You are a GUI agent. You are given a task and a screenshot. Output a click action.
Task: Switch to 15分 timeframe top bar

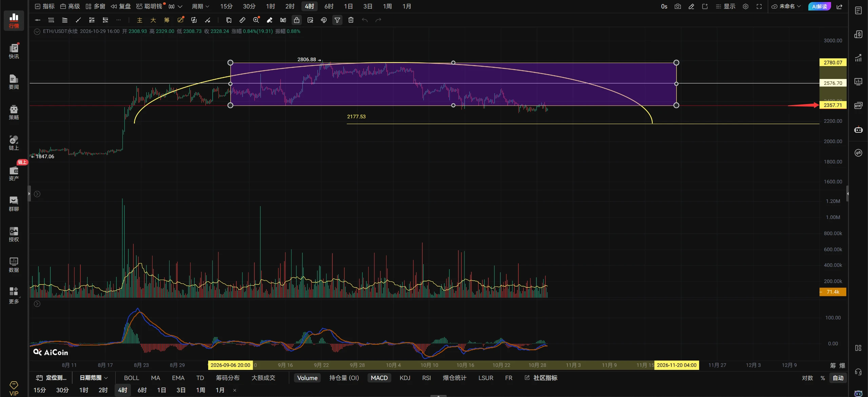point(226,6)
